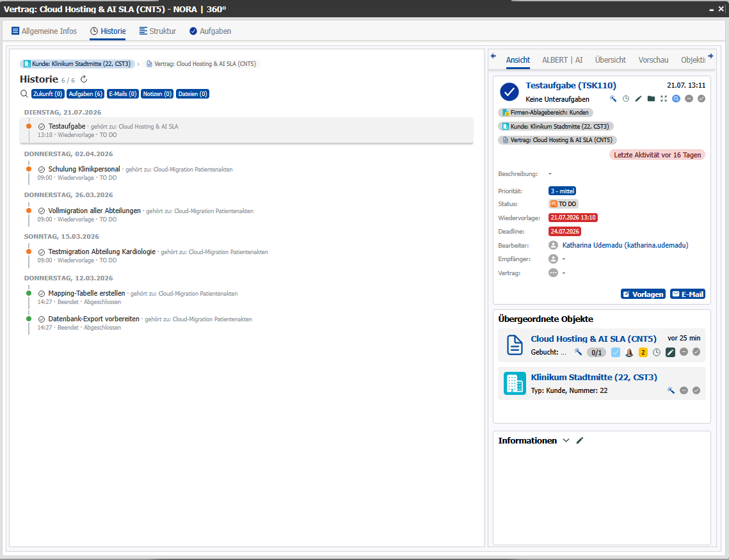This screenshot has height=560, width=729.
Task: Click the Kunde: Klinikum Stadtmitte breadcrumb chip
Action: [77, 63]
